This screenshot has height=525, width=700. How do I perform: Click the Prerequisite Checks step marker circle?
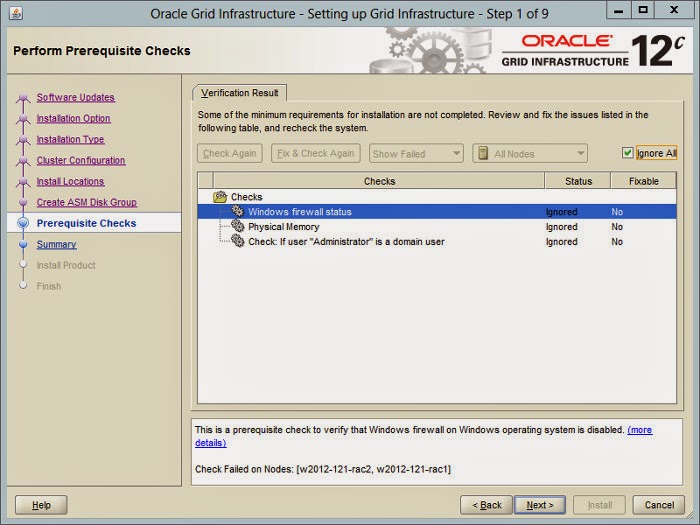pyautogui.click(x=23, y=223)
